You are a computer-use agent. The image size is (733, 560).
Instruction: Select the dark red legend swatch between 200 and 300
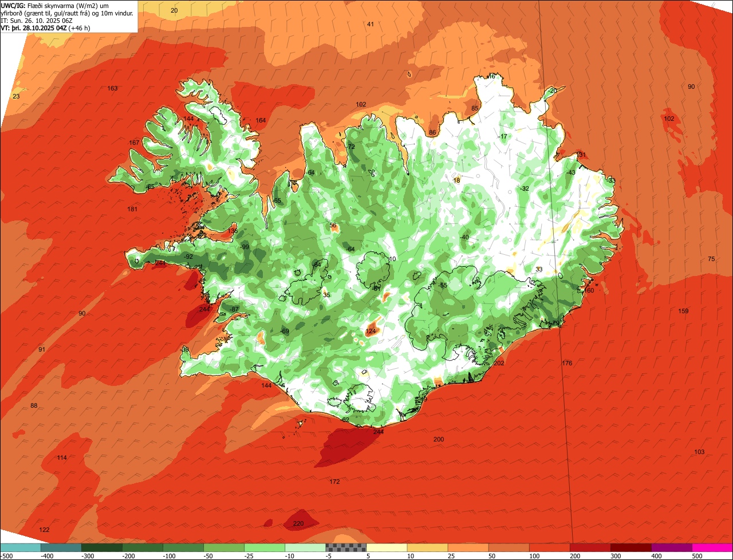coord(590,548)
